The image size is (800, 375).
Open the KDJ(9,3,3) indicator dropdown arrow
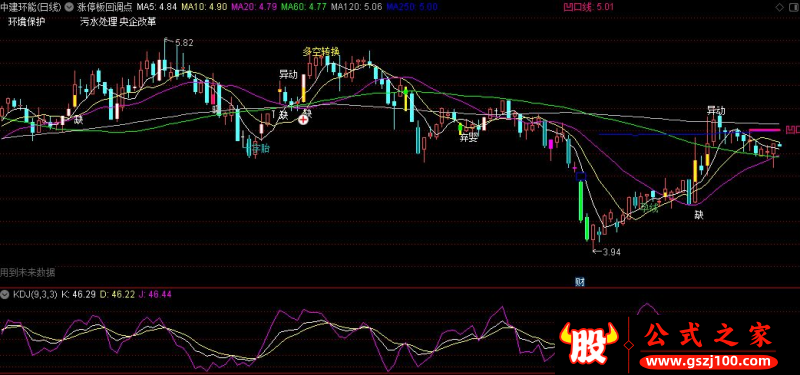(x=5, y=294)
